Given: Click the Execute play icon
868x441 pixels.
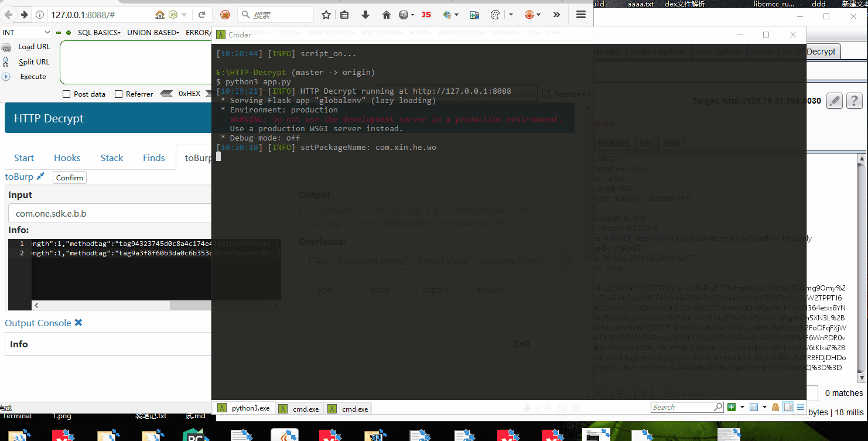Looking at the screenshot, I should [x=6, y=77].
